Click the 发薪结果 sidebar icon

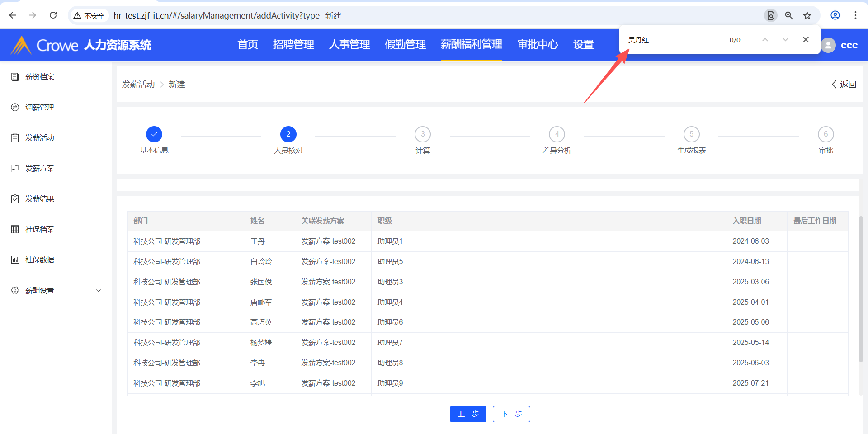click(x=15, y=199)
